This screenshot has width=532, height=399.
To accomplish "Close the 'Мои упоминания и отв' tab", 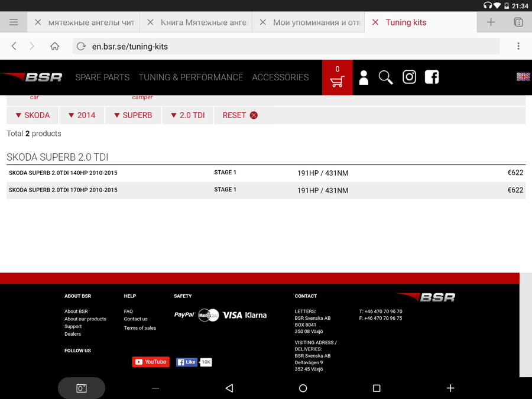I will click(x=262, y=22).
